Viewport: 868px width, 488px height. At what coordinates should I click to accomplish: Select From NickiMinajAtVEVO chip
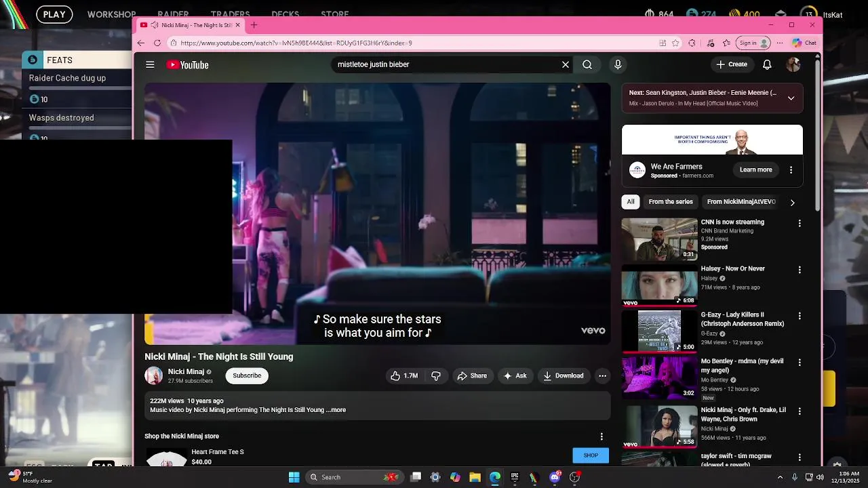741,202
